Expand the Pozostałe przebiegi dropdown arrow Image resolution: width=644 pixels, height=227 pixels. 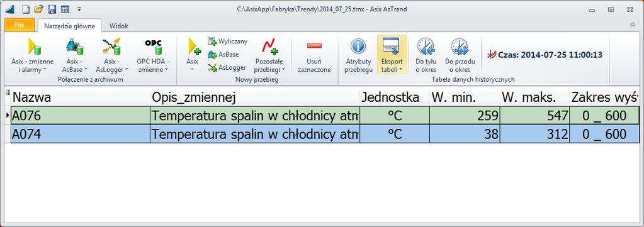[283, 70]
